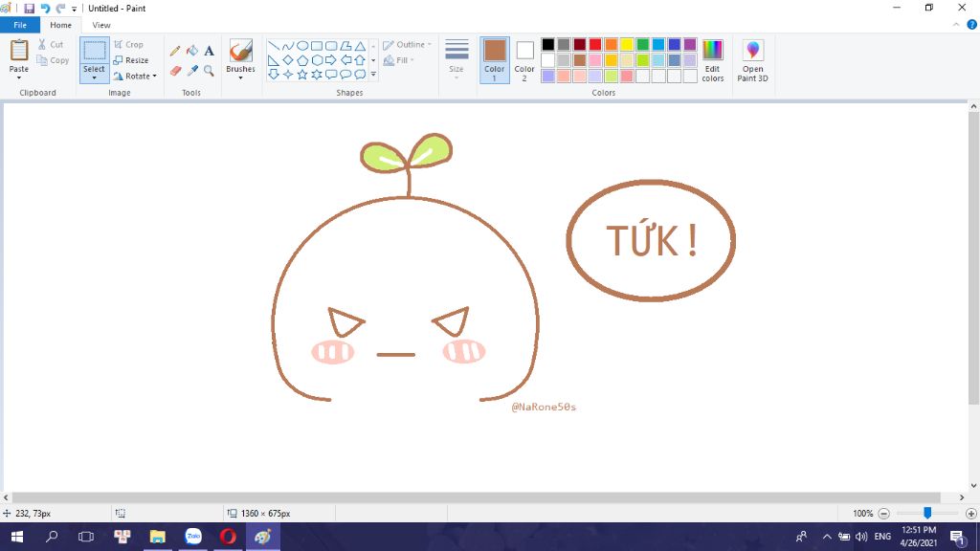The width and height of the screenshot is (980, 551).
Task: Choose the yellow color swatch
Action: [627, 44]
